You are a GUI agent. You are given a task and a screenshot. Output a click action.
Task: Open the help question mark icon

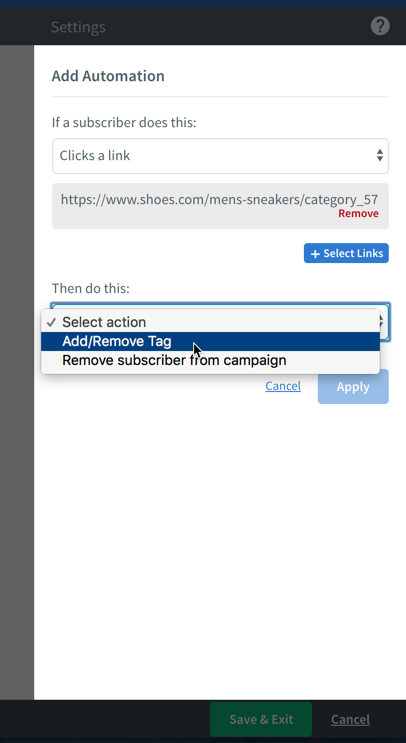point(380,26)
